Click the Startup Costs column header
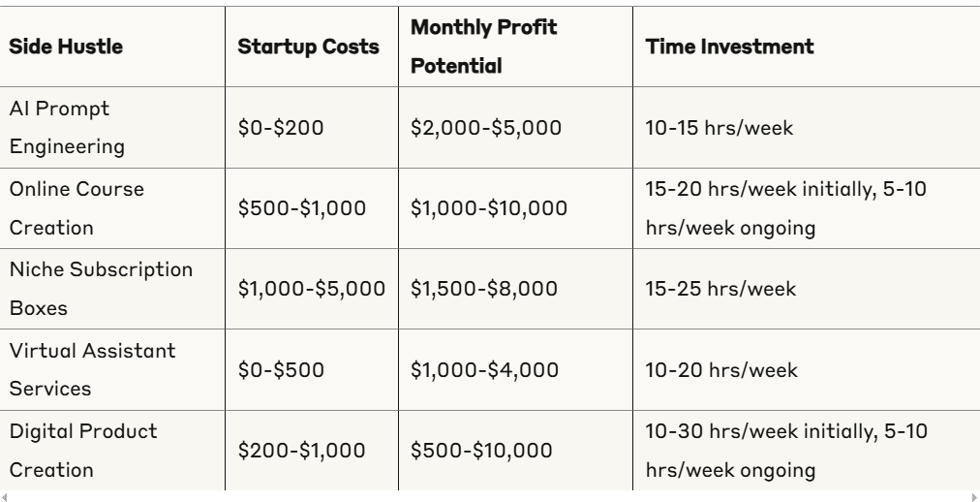The image size is (980, 502). 309,47
